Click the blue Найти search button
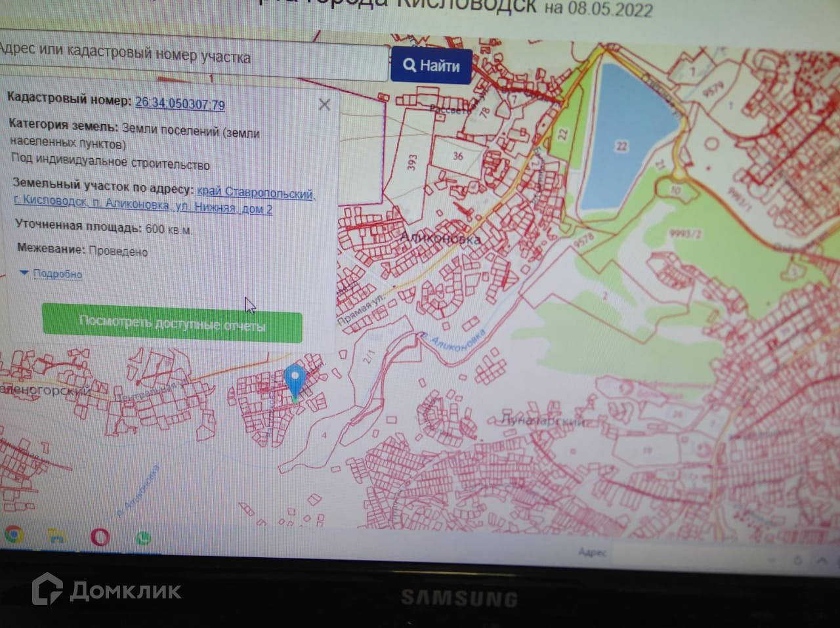The width and height of the screenshot is (840, 628). 431,66
